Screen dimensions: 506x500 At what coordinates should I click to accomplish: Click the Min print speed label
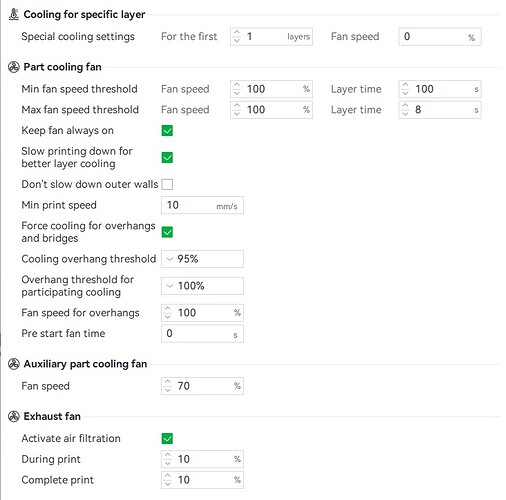[59, 205]
